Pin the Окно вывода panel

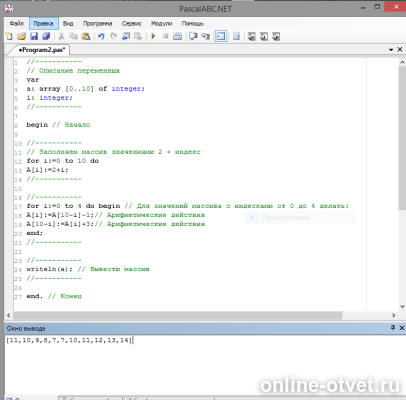(x=393, y=328)
